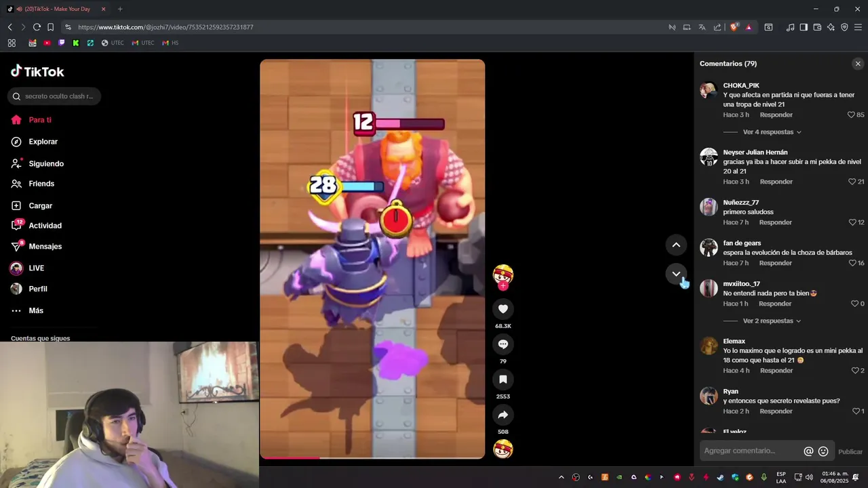Save video with the bookmark icon
868x488 pixels.
pos(503,380)
